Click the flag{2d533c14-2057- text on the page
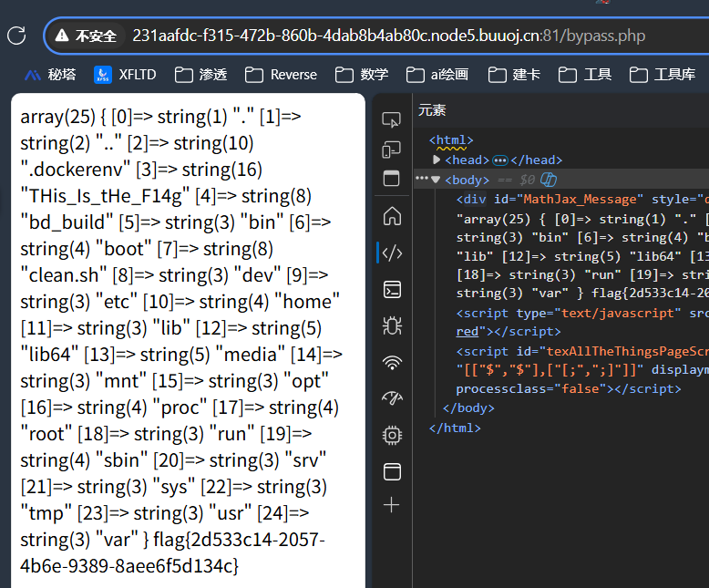This screenshot has width=709, height=588. 239,540
